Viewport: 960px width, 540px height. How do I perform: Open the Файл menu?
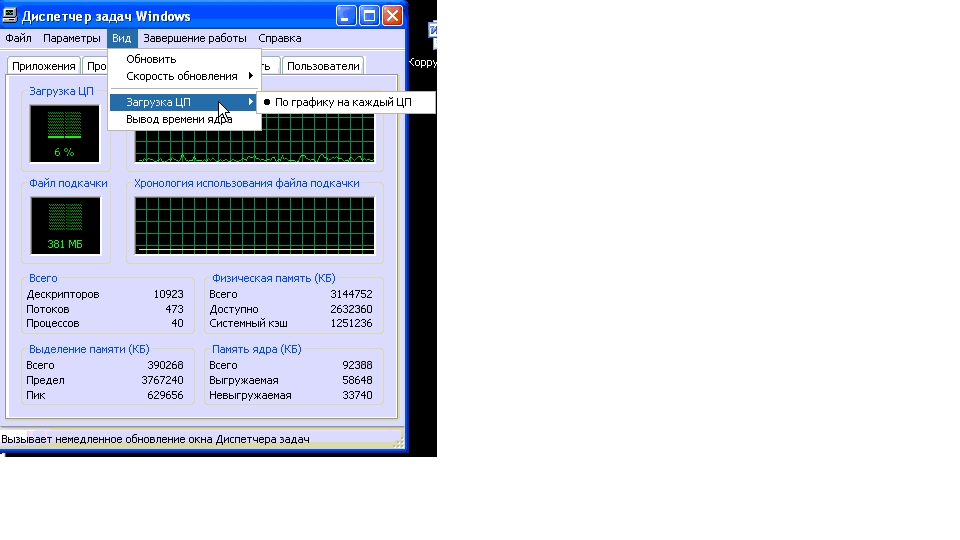(18, 38)
